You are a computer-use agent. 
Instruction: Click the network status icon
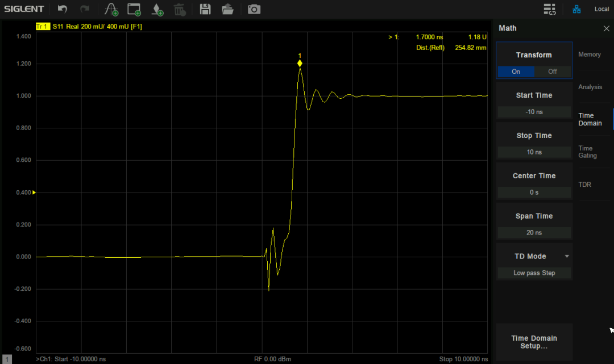(x=576, y=9)
